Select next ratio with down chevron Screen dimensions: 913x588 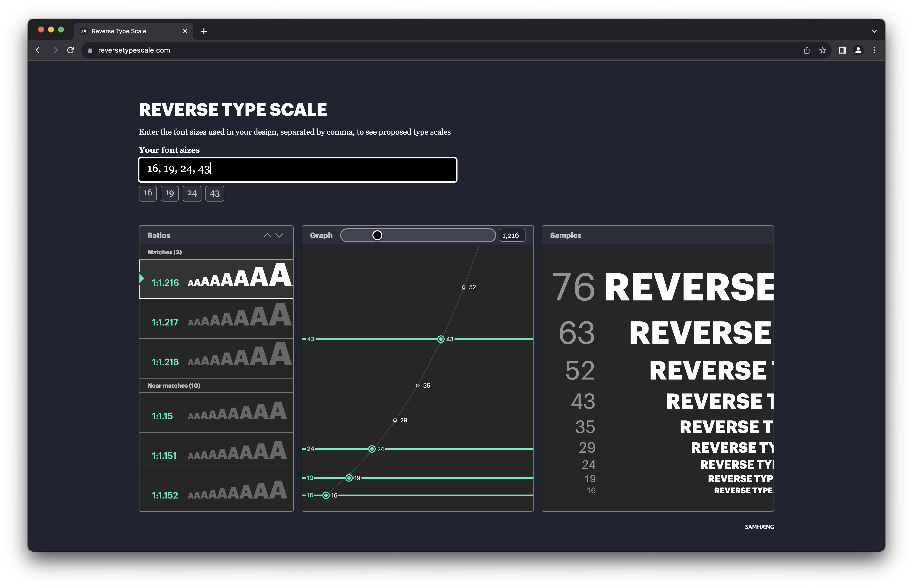coord(279,235)
